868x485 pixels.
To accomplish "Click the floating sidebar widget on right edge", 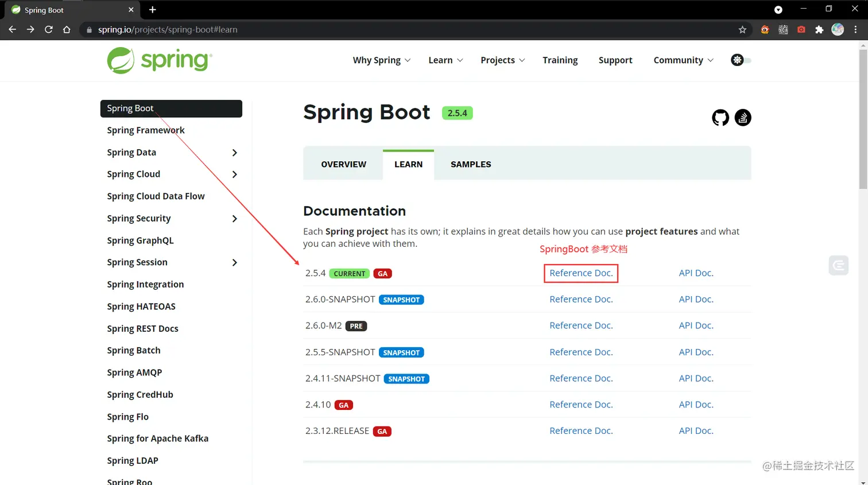I will tap(839, 265).
